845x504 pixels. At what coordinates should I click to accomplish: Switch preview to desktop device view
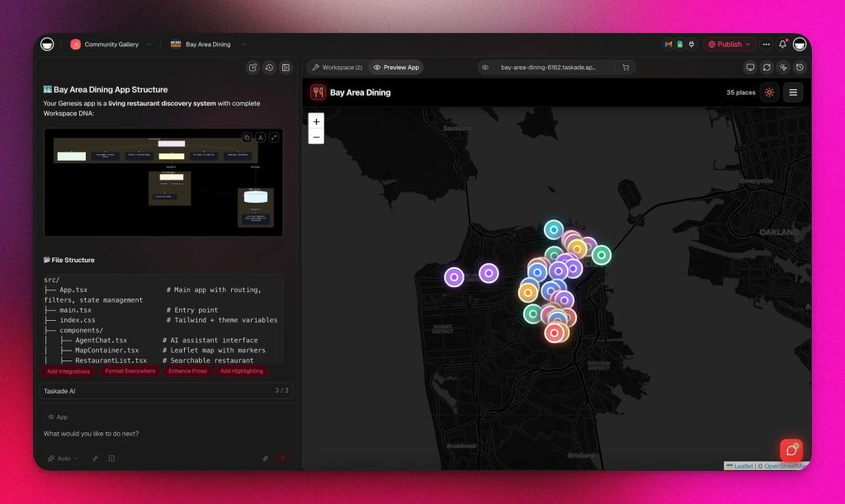749,68
